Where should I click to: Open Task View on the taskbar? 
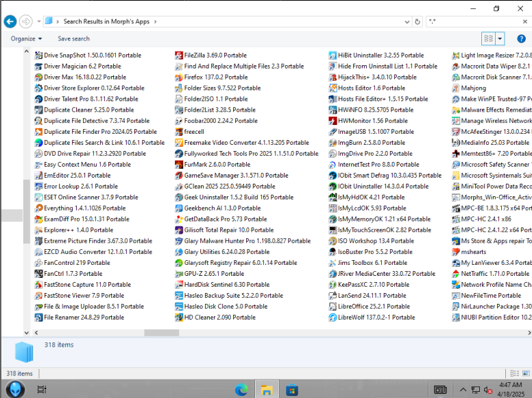[41, 390]
